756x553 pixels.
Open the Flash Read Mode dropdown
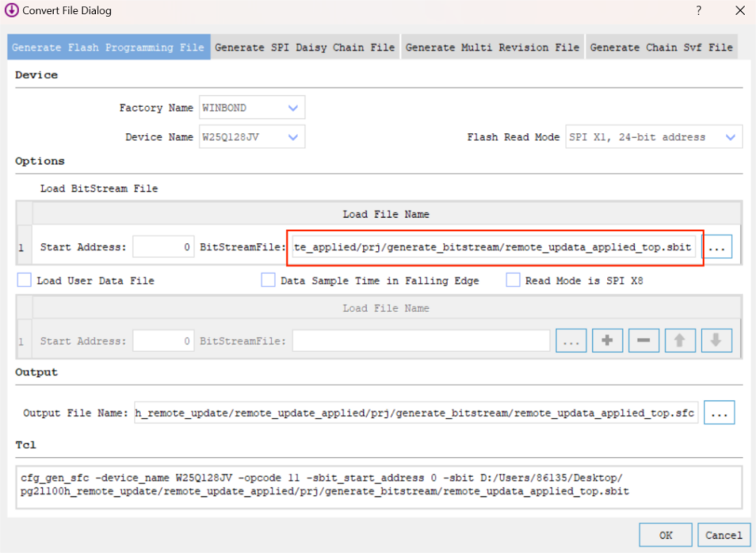click(654, 137)
